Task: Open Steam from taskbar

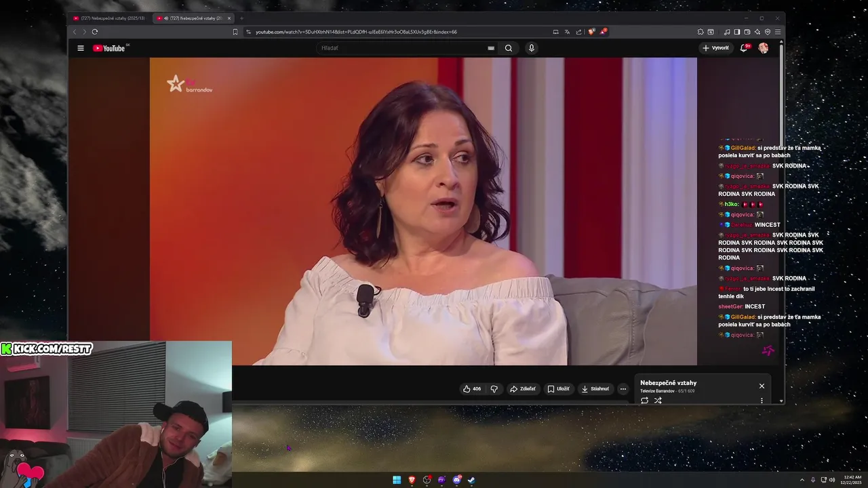Action: [471, 480]
